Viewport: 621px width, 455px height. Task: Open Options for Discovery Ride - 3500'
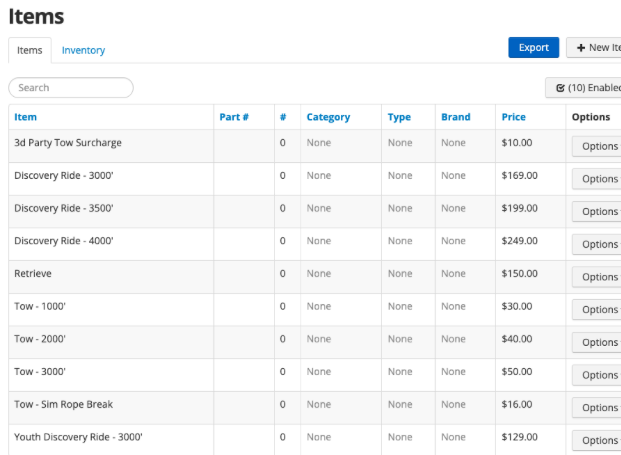(x=596, y=211)
